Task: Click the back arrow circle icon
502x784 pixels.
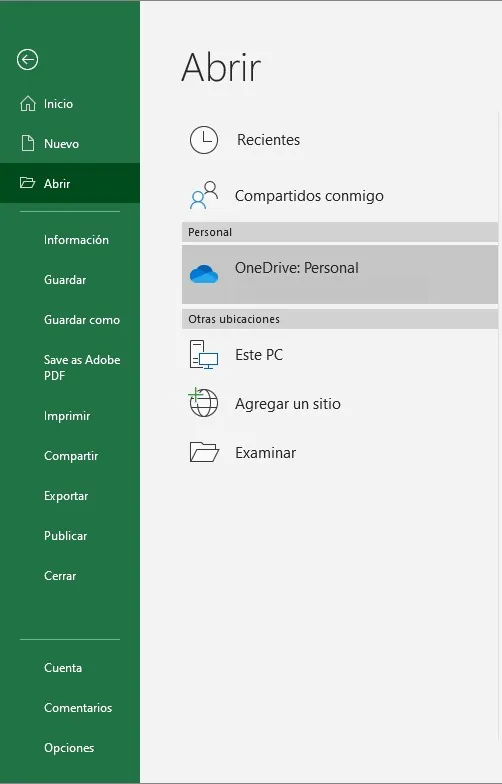Action: pos(27,60)
